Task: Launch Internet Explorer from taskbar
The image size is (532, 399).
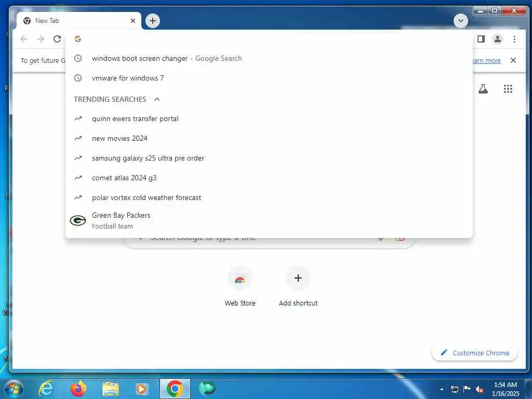Action: 46,389
